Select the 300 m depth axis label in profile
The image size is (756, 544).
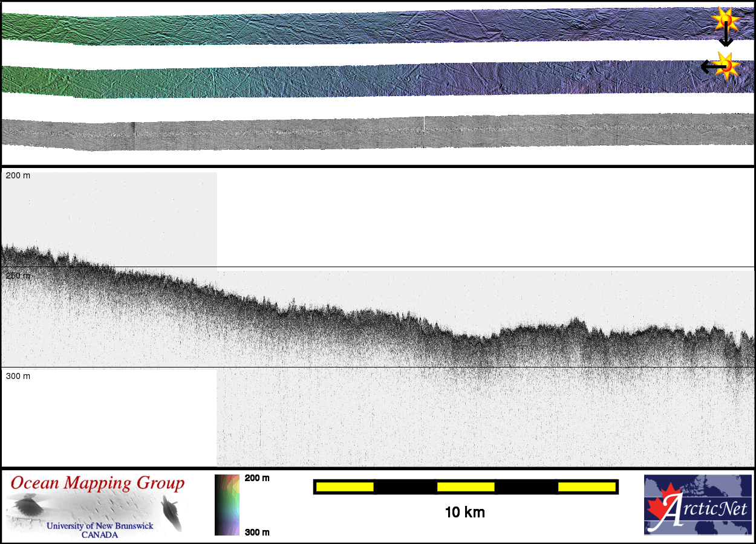click(x=18, y=376)
